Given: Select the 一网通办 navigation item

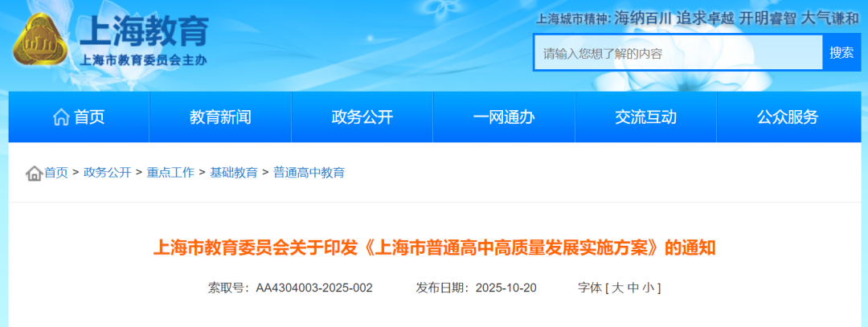Looking at the screenshot, I should [504, 117].
